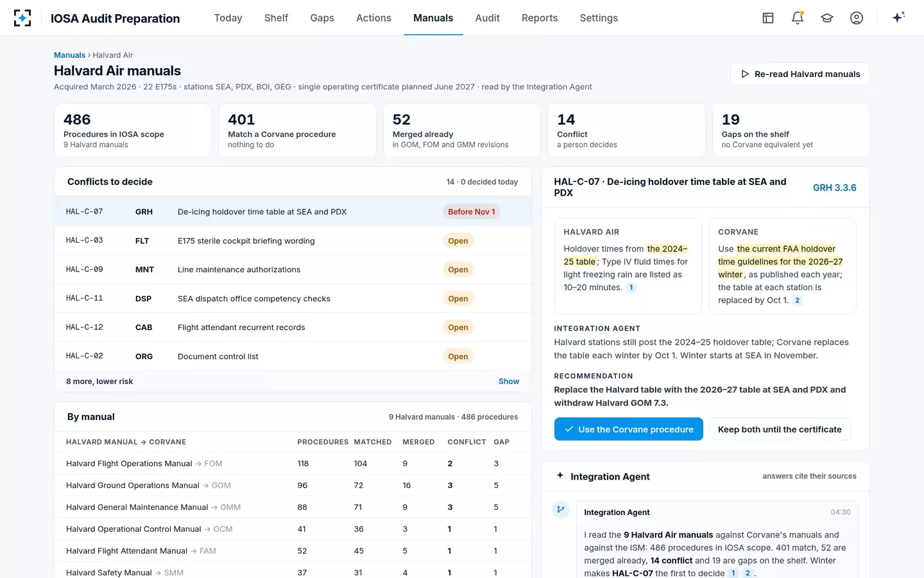924x578 pixels.
Task: Open the Settings tab
Action: coord(599,18)
